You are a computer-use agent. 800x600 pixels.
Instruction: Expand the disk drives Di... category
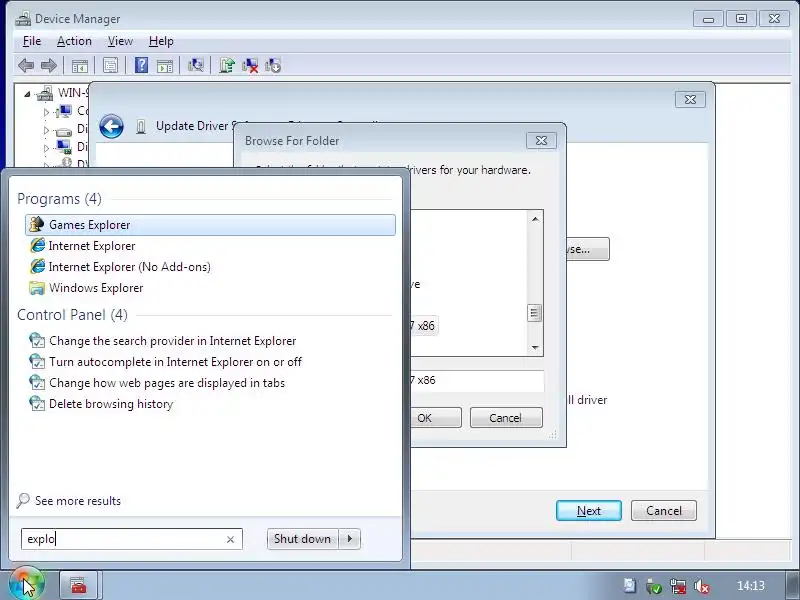[x=46, y=131]
